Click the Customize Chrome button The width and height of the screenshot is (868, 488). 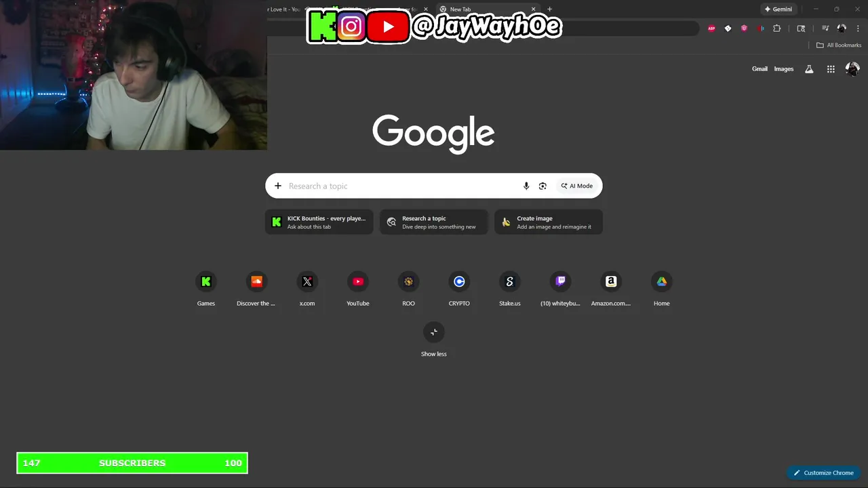click(x=824, y=473)
